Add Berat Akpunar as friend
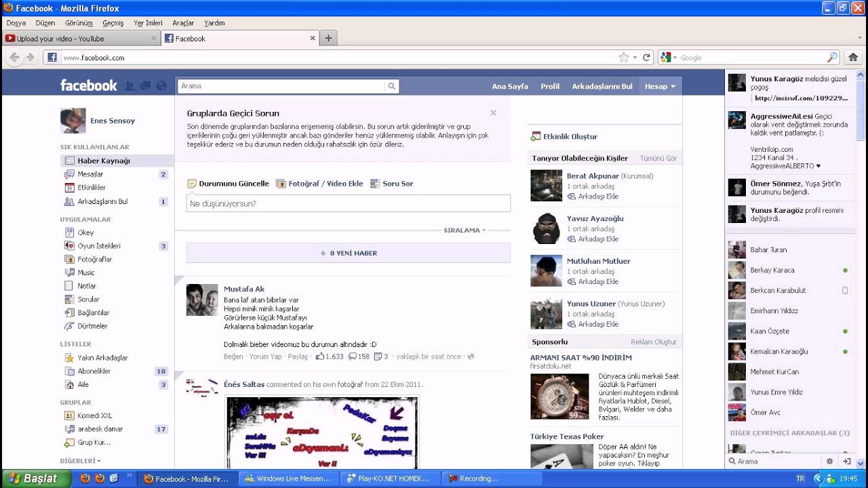 (x=593, y=197)
